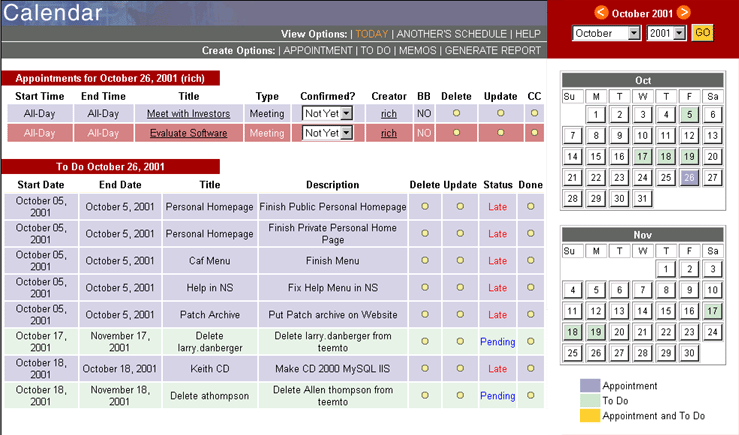Update the Delete athompson to-do

(x=460, y=395)
